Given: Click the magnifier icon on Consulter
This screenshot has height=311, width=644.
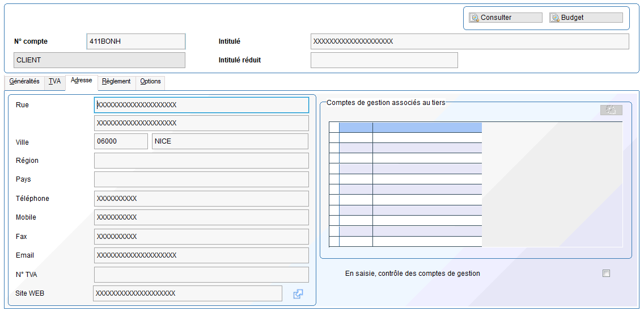Looking at the screenshot, I should coord(475,18).
